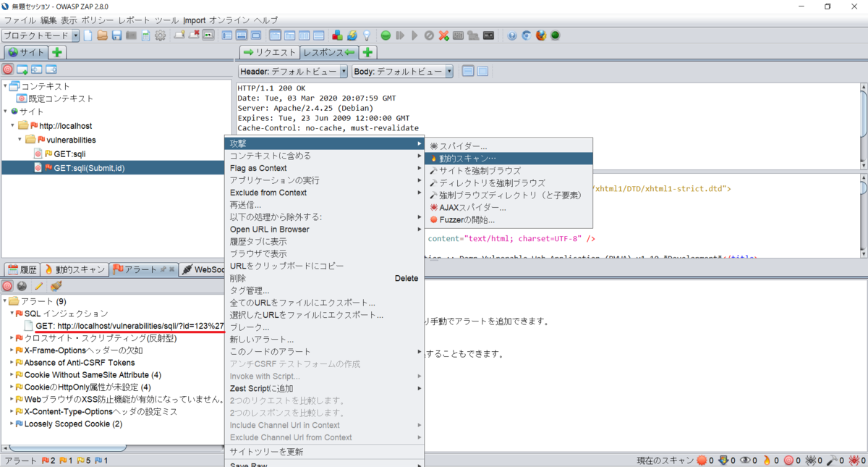Toggle the combined header/body view icon
868x467 pixels.
(482, 71)
